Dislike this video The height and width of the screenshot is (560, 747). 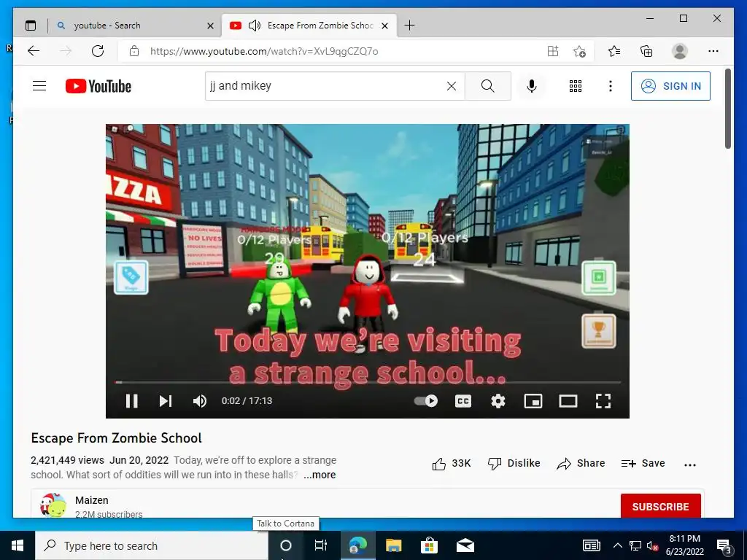[x=514, y=463]
